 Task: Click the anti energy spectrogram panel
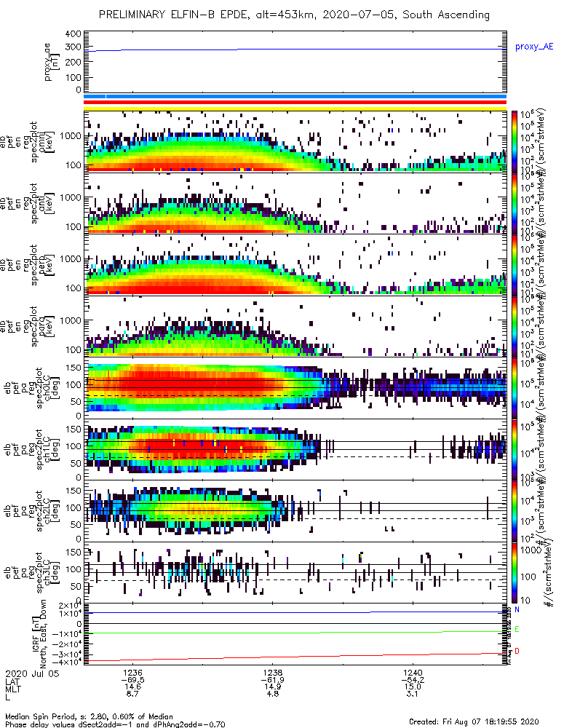click(295, 203)
